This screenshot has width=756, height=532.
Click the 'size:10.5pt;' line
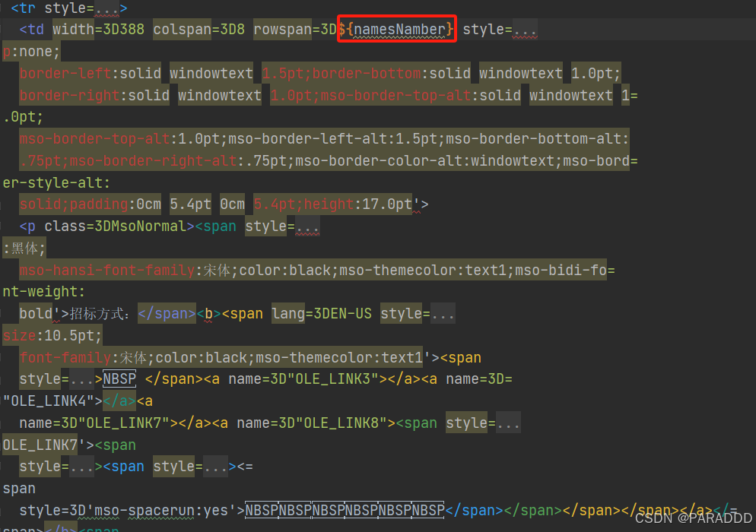[52, 336]
